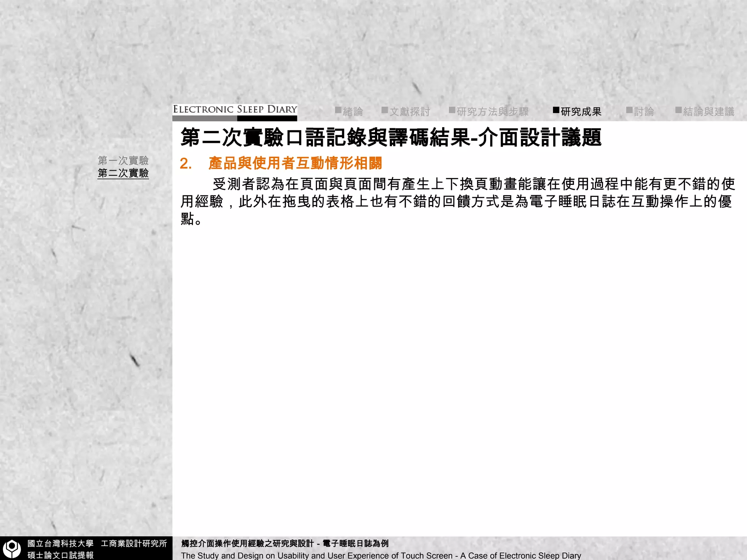Click the orange heading 產品與使用者互動情形相關

[295, 163]
